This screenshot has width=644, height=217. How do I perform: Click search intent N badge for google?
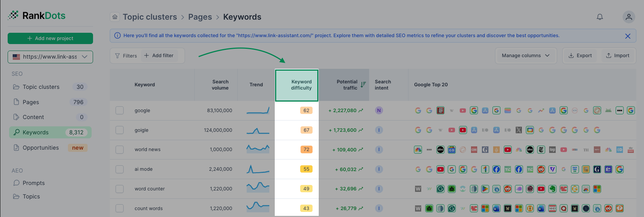tap(379, 110)
